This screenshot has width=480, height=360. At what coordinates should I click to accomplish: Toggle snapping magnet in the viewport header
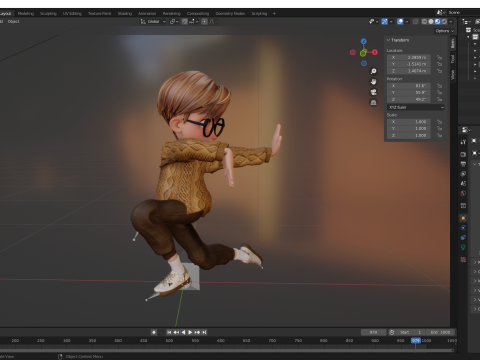[185, 22]
